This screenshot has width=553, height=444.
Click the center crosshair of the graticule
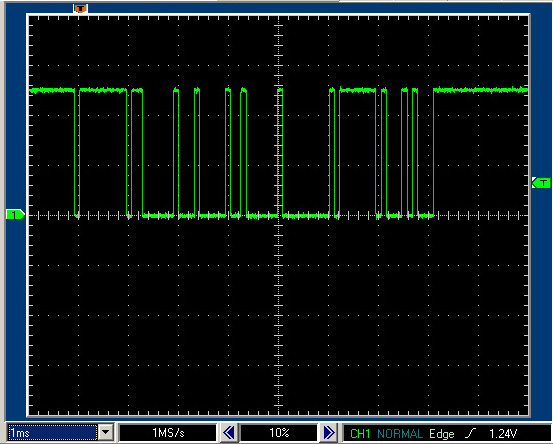(279, 215)
